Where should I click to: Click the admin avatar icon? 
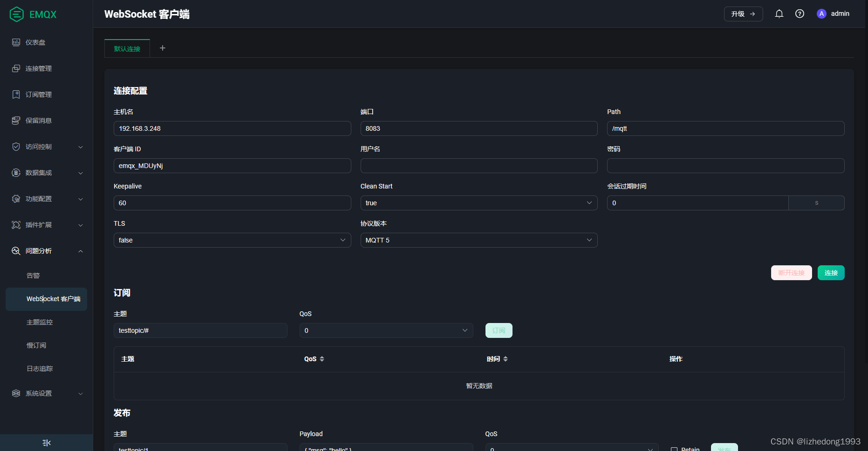(x=821, y=14)
